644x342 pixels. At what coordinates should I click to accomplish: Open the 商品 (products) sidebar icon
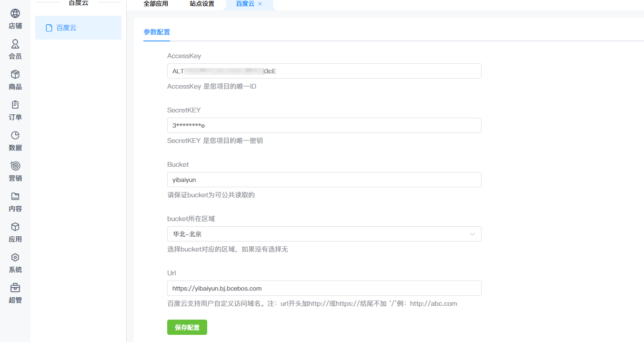click(15, 74)
